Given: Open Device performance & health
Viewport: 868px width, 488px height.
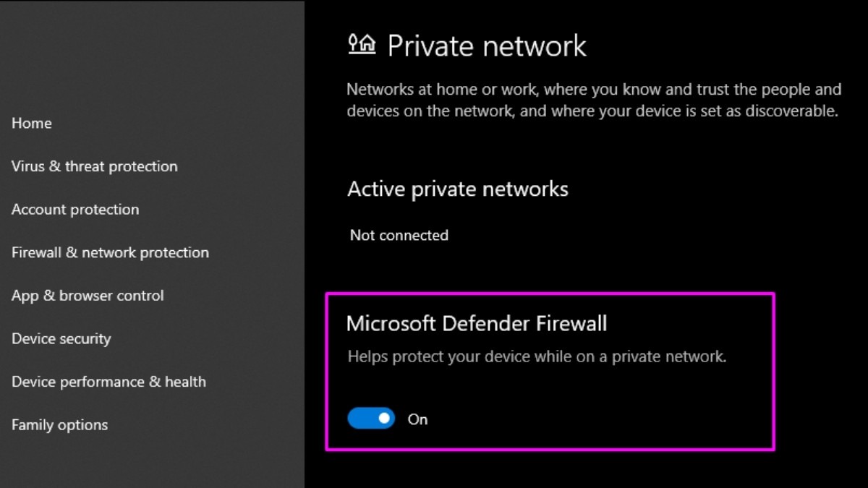Looking at the screenshot, I should [109, 382].
